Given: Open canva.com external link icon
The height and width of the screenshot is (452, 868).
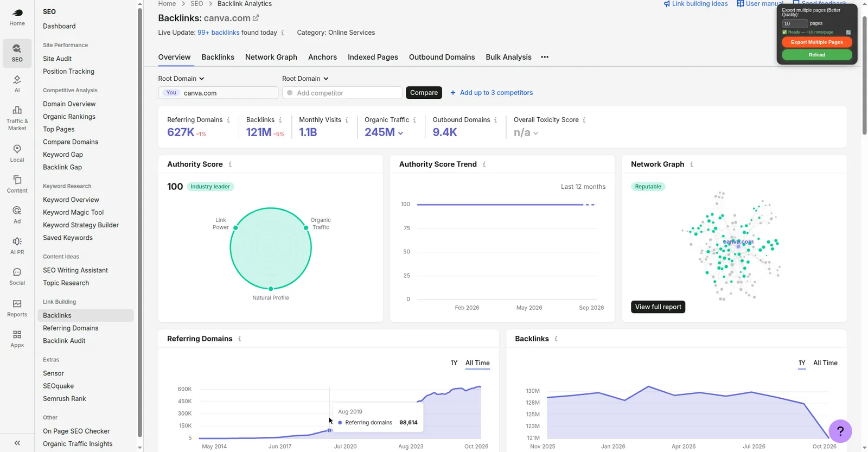Looking at the screenshot, I should pos(256,18).
